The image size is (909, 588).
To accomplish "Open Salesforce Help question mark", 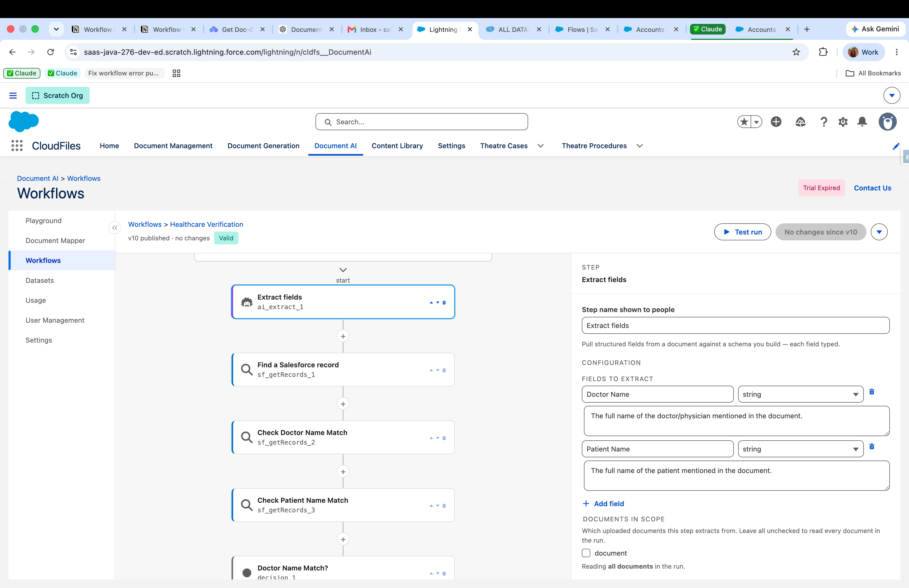I will coord(824,122).
